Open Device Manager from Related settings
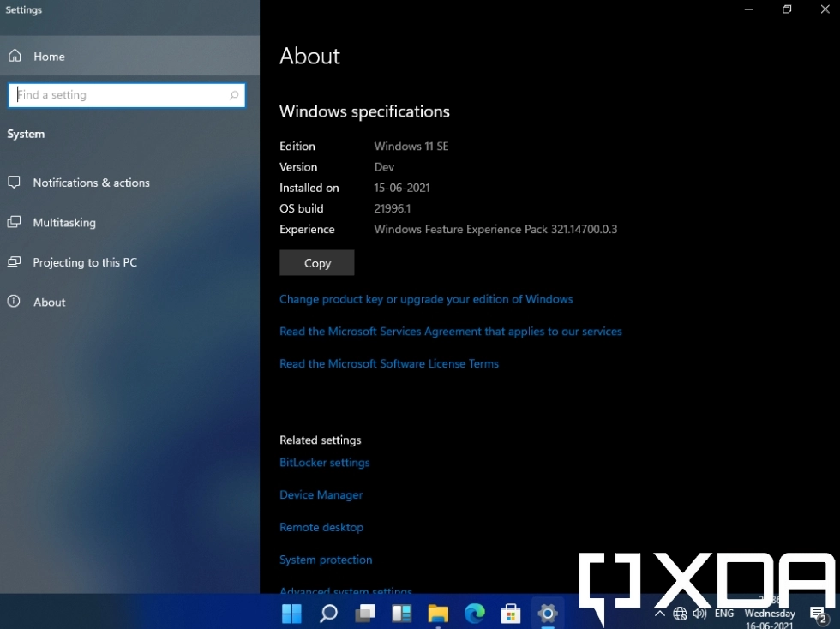The width and height of the screenshot is (840, 629). click(321, 494)
